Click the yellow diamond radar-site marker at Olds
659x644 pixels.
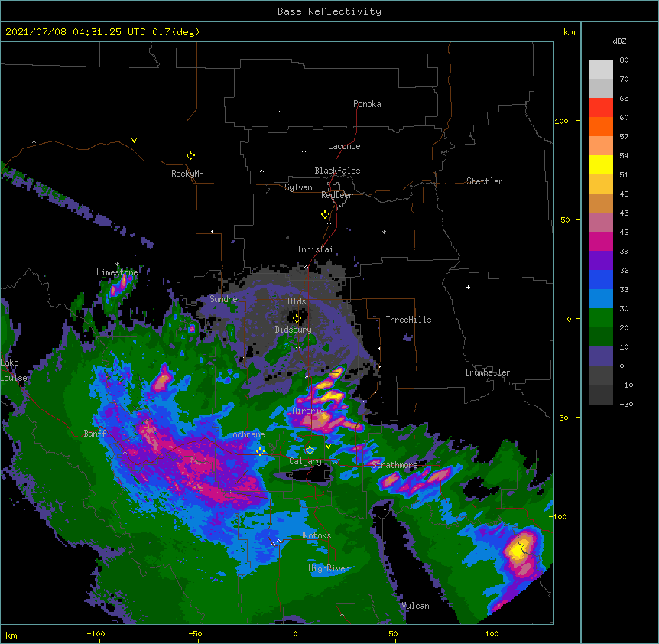297,319
